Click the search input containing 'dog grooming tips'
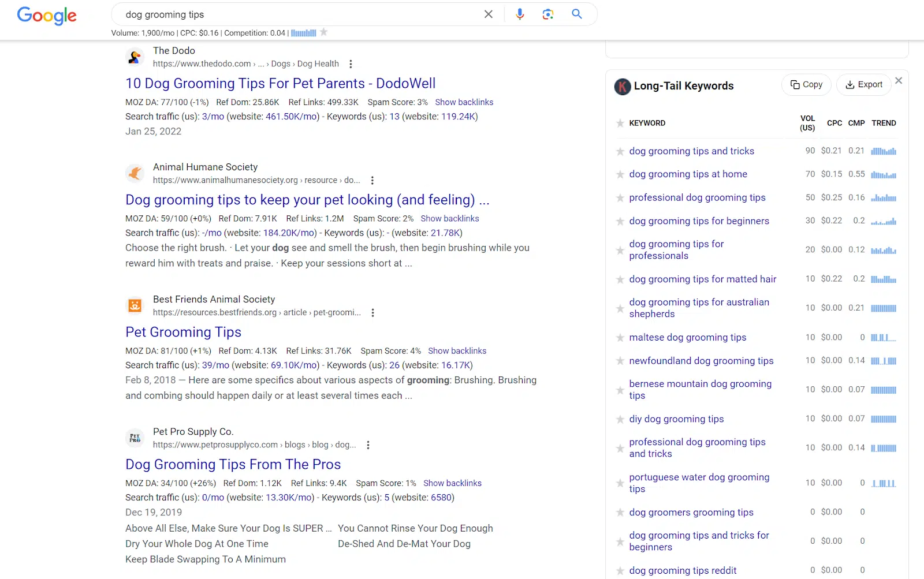Screen dimensions: 924x579 click(300, 14)
